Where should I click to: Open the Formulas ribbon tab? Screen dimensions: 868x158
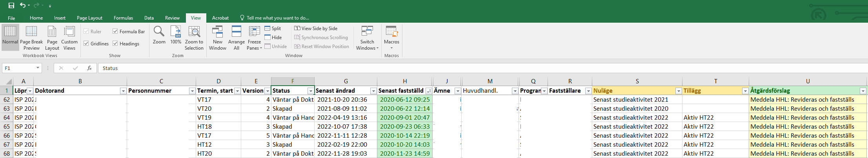click(x=123, y=18)
